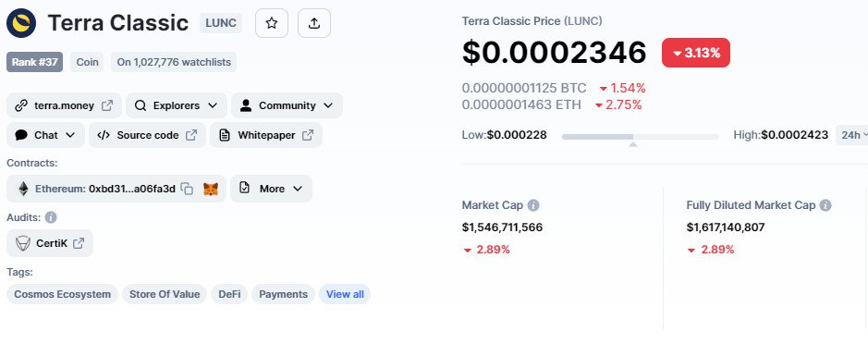The width and height of the screenshot is (868, 344).
Task: Show Fully Diluted Market Cap info
Action: point(825,205)
